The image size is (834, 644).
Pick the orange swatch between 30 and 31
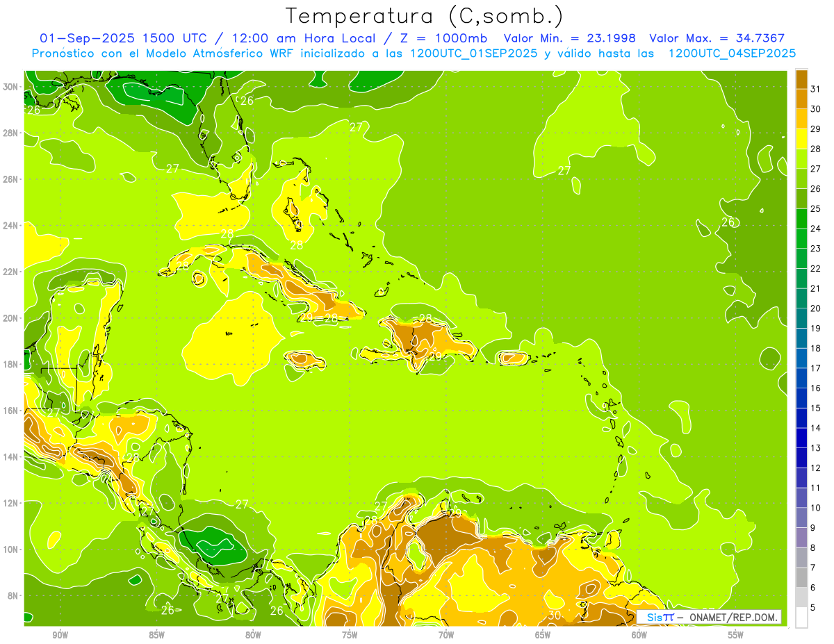[x=801, y=99]
